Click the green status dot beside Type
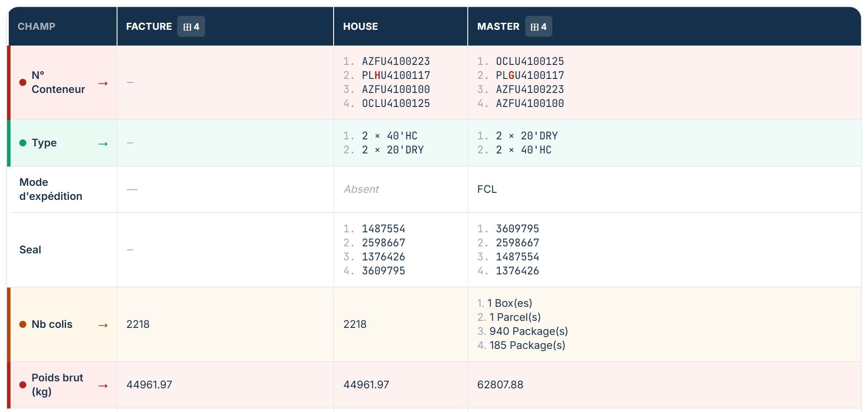This screenshot has height=412, width=868. [x=23, y=143]
